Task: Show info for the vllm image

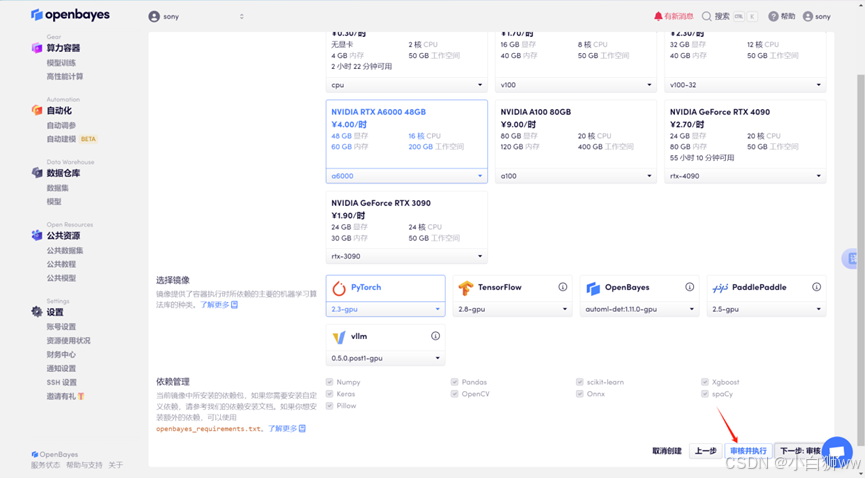Action: tap(435, 336)
